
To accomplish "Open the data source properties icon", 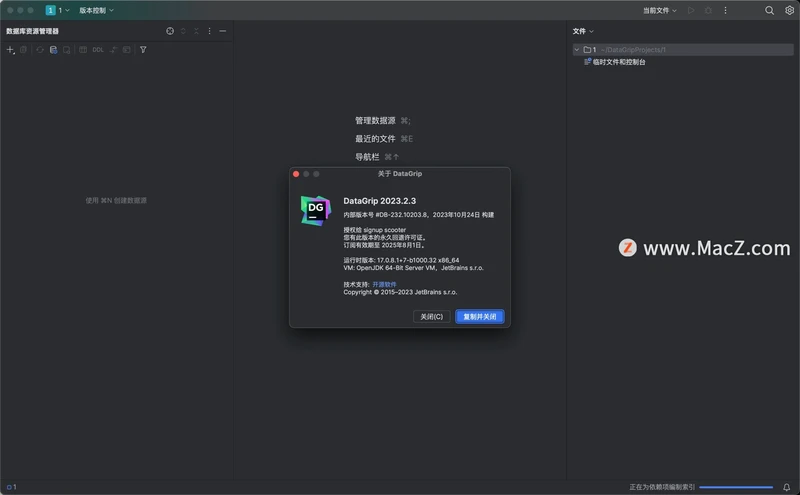I will [53, 50].
